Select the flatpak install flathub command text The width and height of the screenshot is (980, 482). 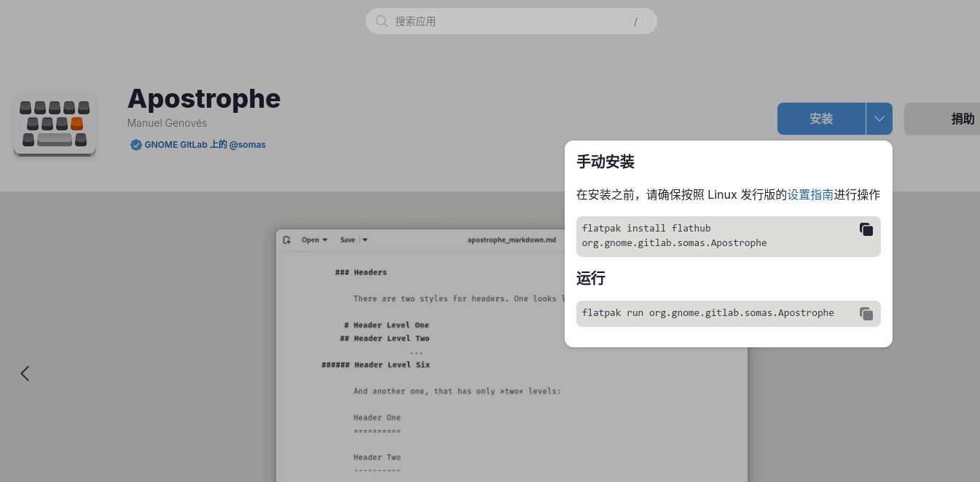[674, 235]
